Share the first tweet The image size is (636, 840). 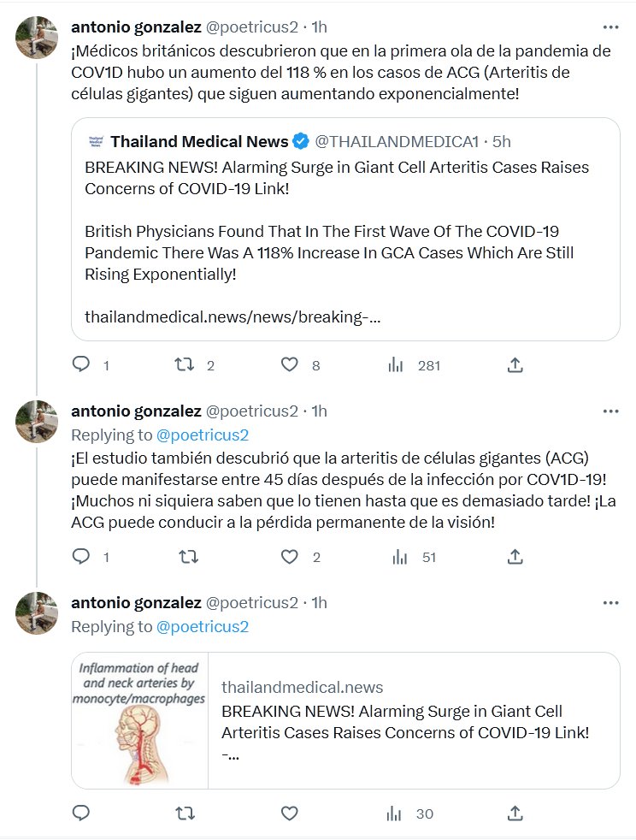pyautogui.click(x=515, y=365)
